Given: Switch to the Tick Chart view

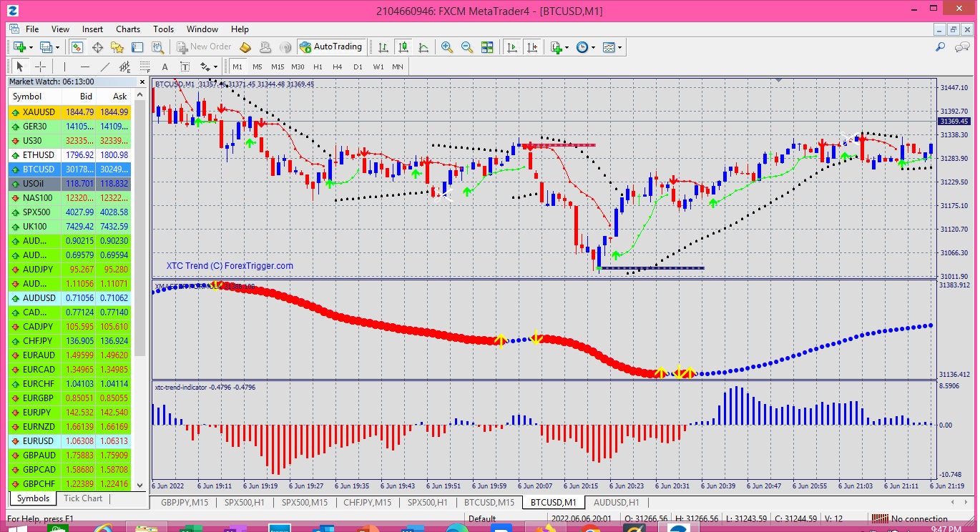Looking at the screenshot, I should 82,498.
